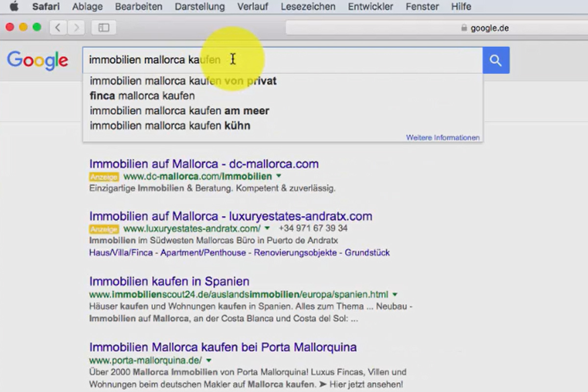The image size is (588, 392).
Task: Go forward with Safari's forward arrow
Action: (75, 27)
